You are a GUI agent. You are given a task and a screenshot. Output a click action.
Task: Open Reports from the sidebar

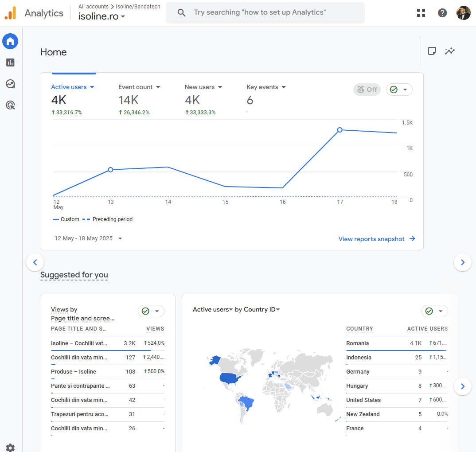(x=10, y=62)
